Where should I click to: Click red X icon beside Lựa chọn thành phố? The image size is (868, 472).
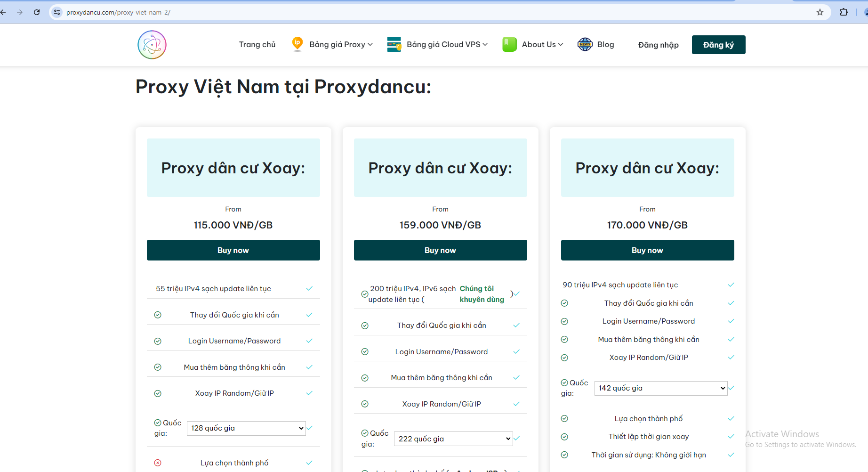coord(158,463)
